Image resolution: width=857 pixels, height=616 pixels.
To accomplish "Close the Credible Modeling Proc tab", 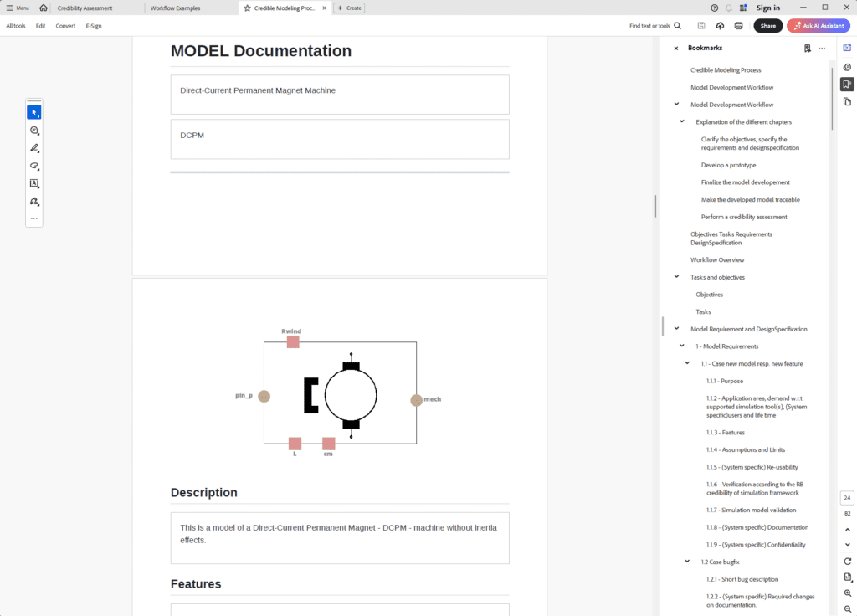I will (x=324, y=8).
